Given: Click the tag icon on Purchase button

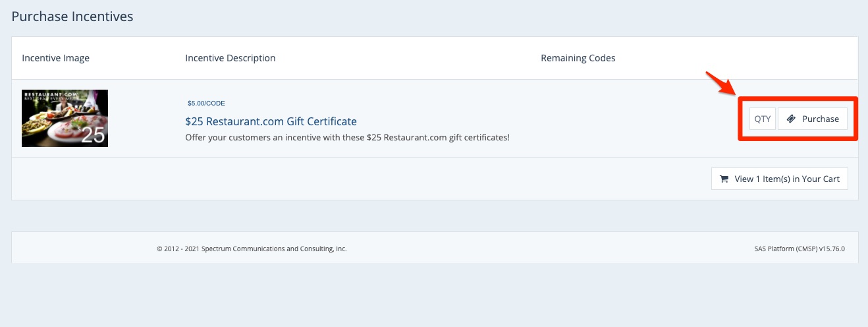Looking at the screenshot, I should (791, 119).
